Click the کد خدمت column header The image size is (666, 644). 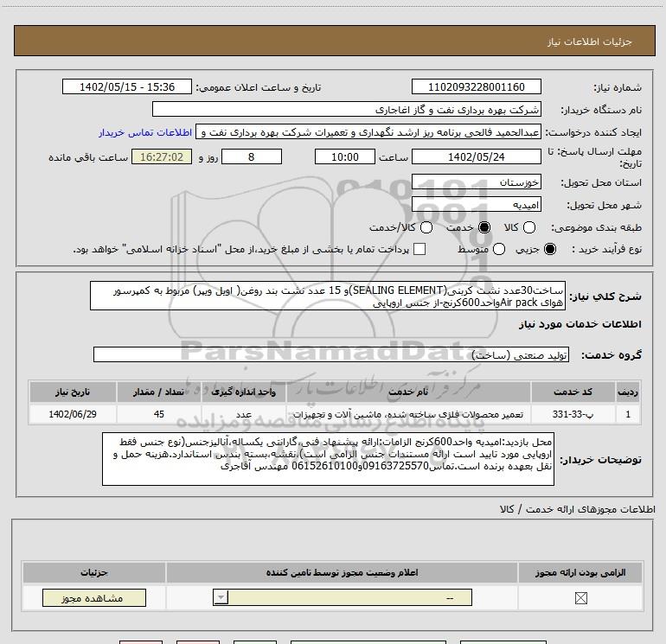pyautogui.click(x=573, y=392)
